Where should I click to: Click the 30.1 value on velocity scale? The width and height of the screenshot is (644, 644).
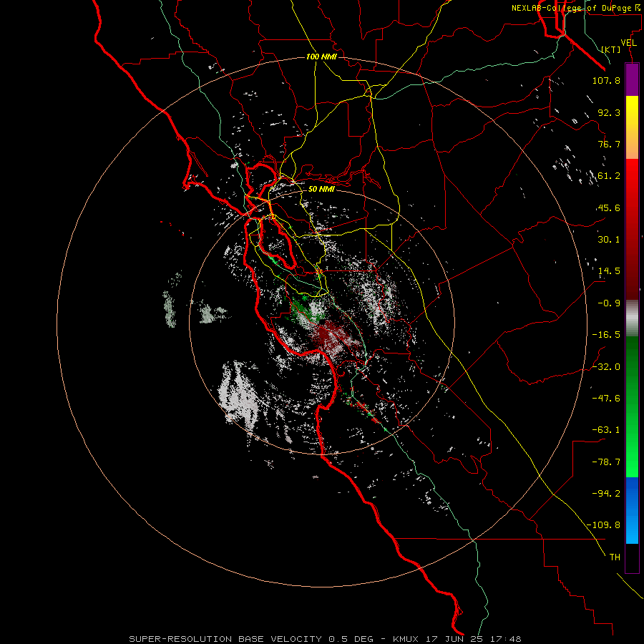coord(609,240)
